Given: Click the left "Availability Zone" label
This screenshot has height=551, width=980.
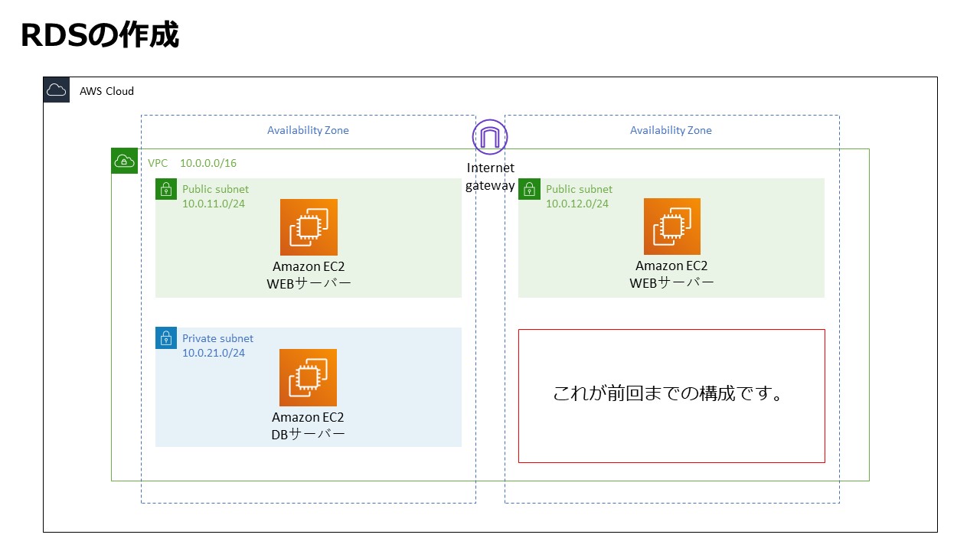Looking at the screenshot, I should coord(308,130).
